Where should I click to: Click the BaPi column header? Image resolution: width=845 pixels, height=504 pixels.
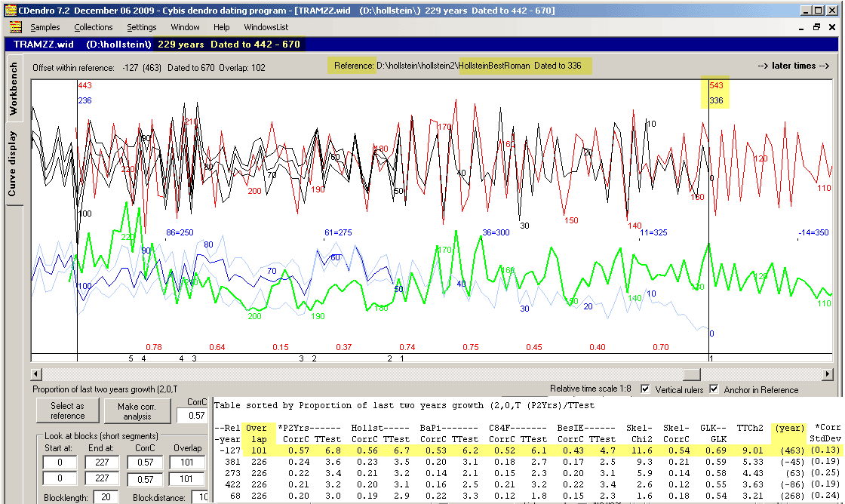click(448, 428)
